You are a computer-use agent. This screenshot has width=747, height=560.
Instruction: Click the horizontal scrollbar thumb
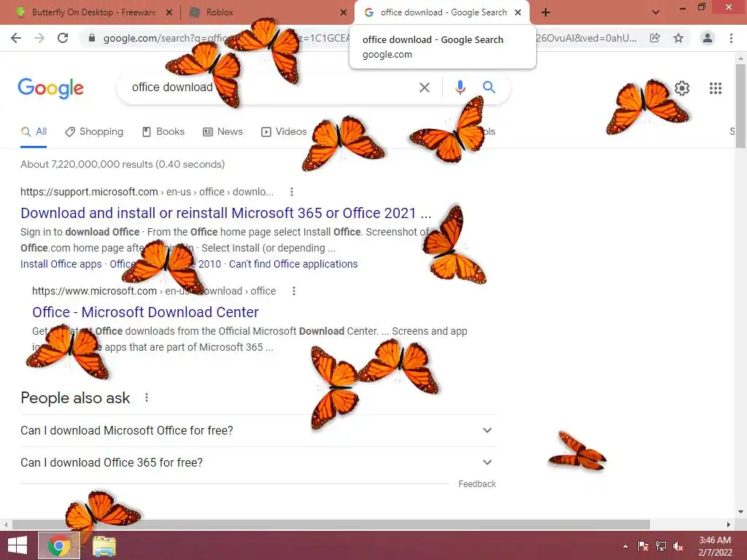(x=330, y=524)
